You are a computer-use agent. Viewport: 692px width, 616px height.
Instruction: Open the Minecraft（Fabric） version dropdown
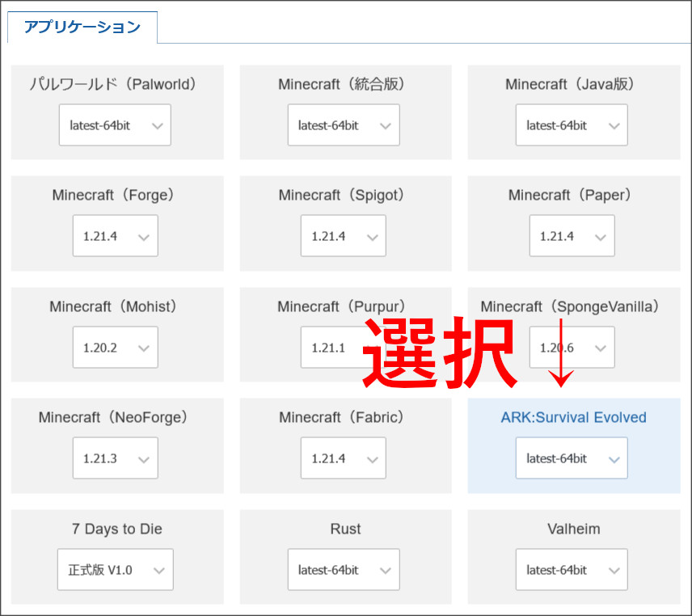[344, 458]
